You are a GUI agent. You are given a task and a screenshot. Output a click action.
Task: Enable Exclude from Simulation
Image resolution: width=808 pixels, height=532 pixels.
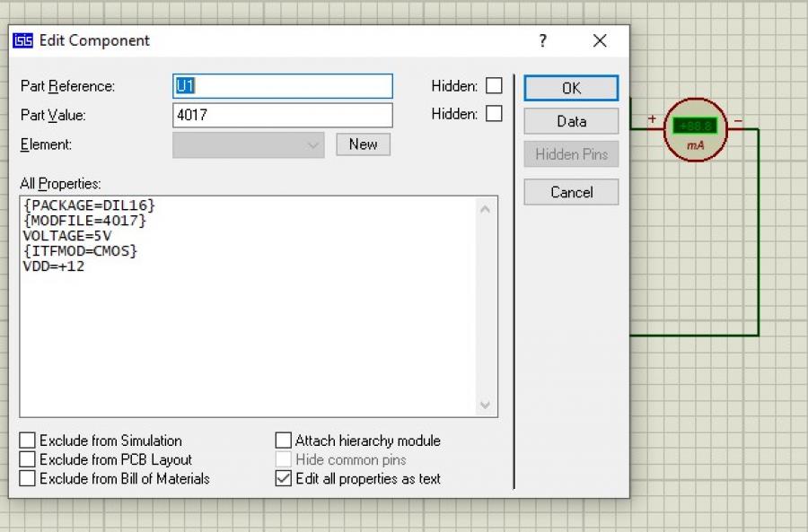point(28,440)
